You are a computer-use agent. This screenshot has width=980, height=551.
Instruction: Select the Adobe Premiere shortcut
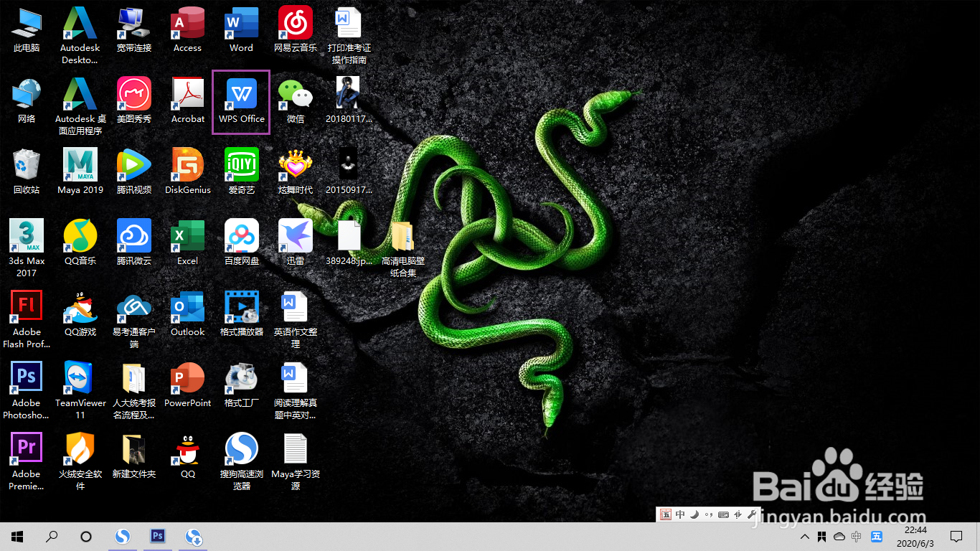point(27,462)
